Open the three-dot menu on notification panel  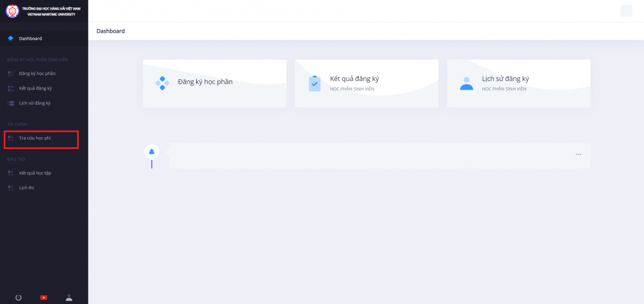[578, 154]
